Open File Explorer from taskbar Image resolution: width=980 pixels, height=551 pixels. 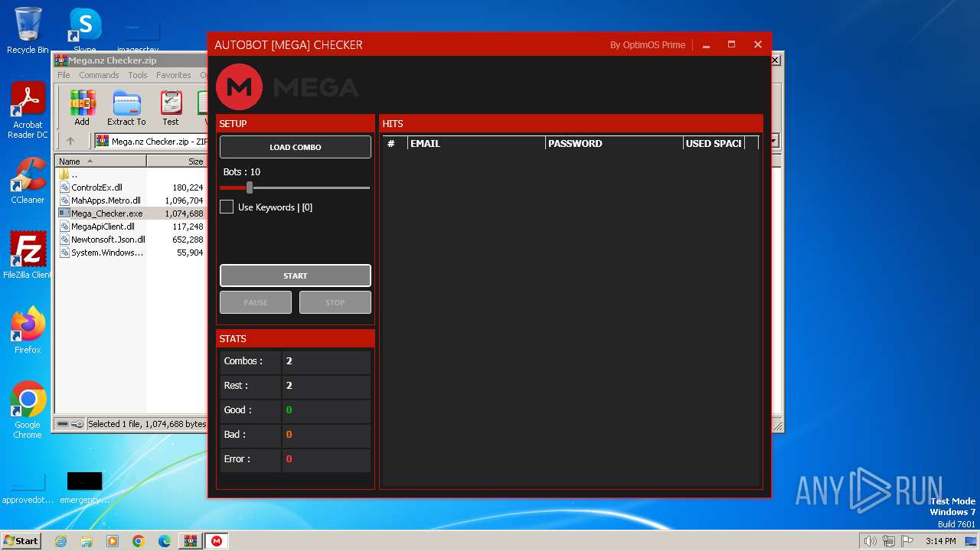[x=87, y=541]
